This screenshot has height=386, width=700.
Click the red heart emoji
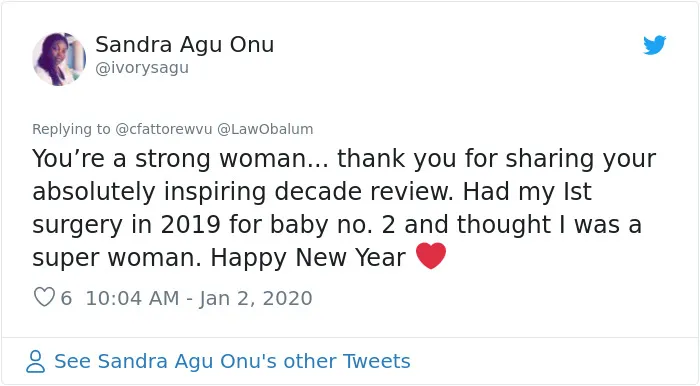[x=431, y=256]
